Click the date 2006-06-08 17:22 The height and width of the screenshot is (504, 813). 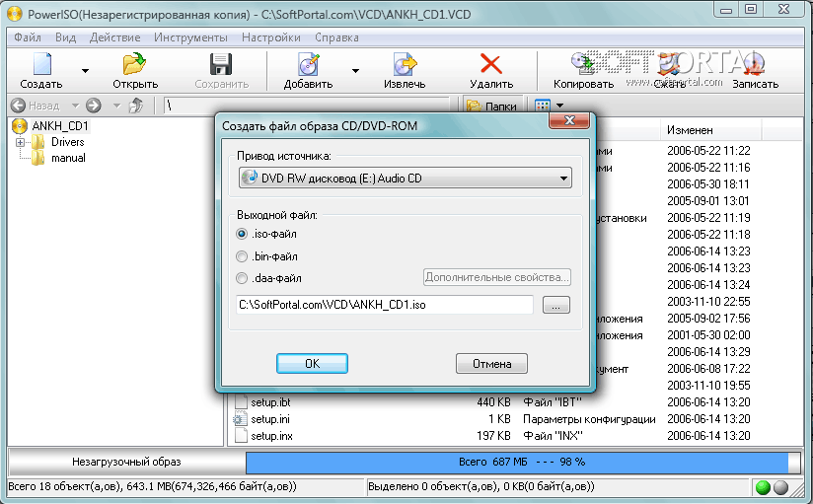pyautogui.click(x=708, y=369)
